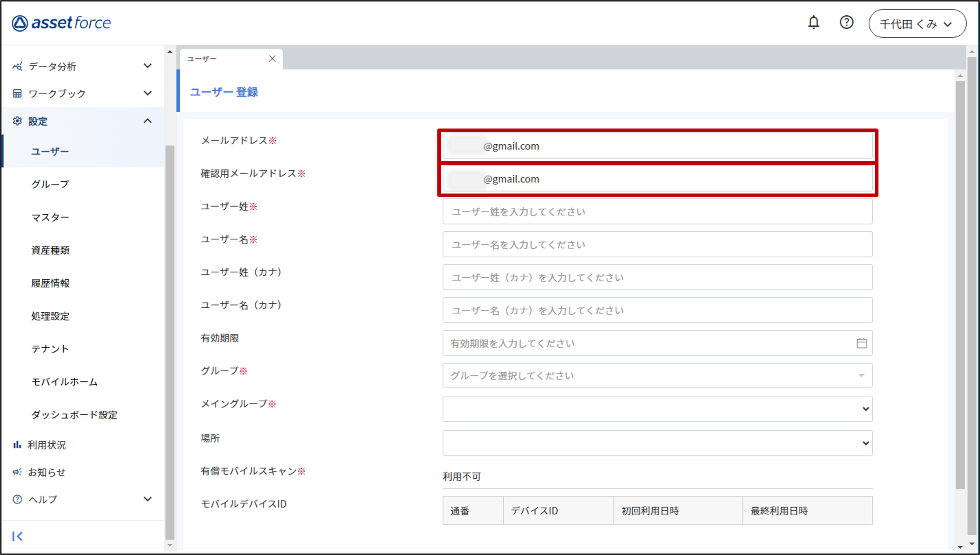
Task: Click the 利用状況 bar chart icon
Action: click(17, 445)
